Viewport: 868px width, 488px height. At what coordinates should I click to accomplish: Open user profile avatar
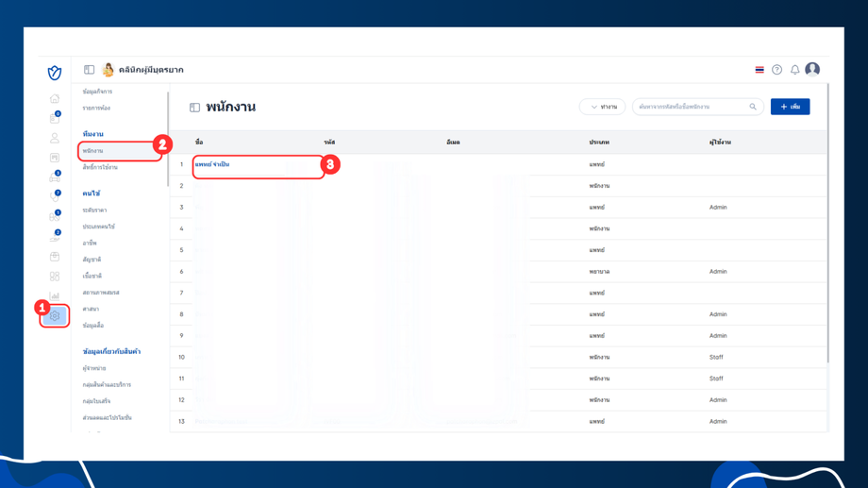coord(812,69)
